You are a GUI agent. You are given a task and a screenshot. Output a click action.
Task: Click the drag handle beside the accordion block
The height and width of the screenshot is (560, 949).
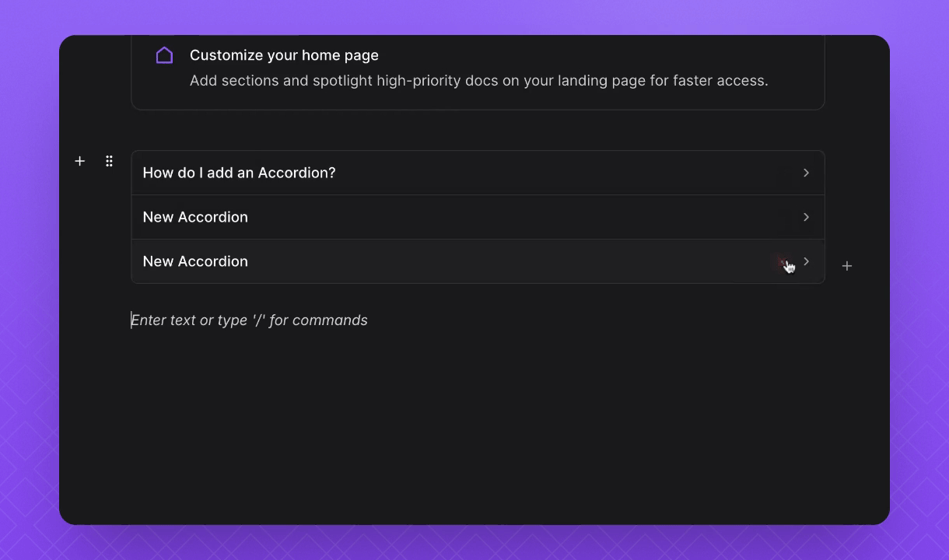pyautogui.click(x=109, y=161)
